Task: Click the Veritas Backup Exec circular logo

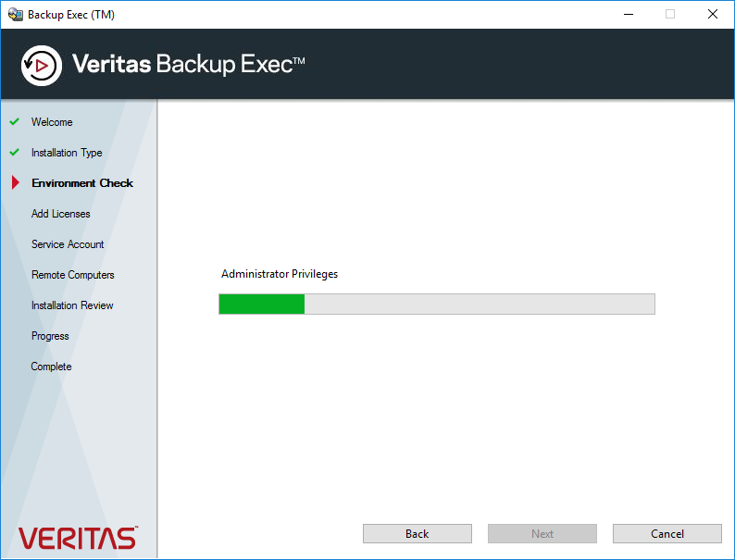Action: [42, 66]
